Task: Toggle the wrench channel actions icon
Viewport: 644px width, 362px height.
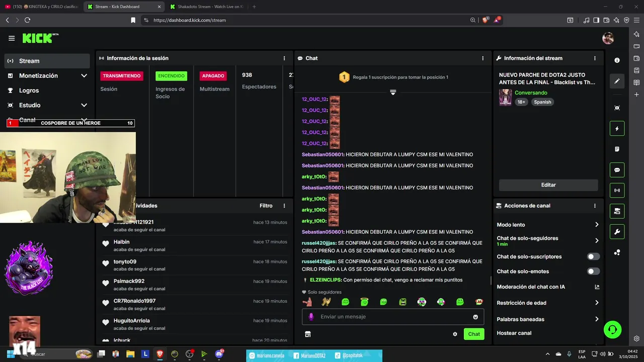Action: (617, 232)
